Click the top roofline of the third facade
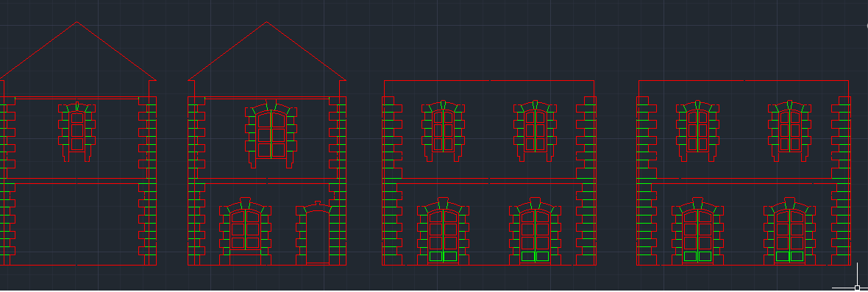The height and width of the screenshot is (292, 868). (x=489, y=81)
